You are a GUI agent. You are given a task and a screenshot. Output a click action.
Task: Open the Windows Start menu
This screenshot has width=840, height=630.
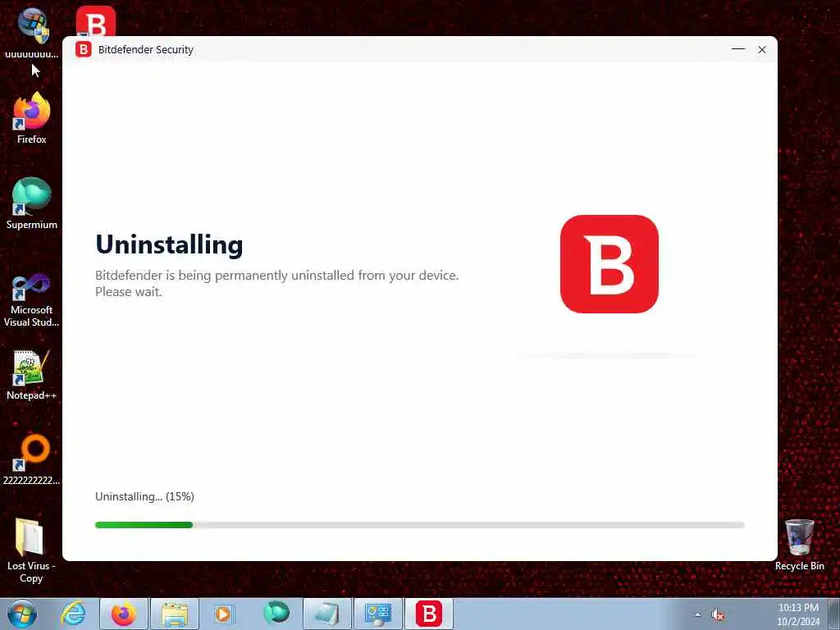tap(22, 614)
